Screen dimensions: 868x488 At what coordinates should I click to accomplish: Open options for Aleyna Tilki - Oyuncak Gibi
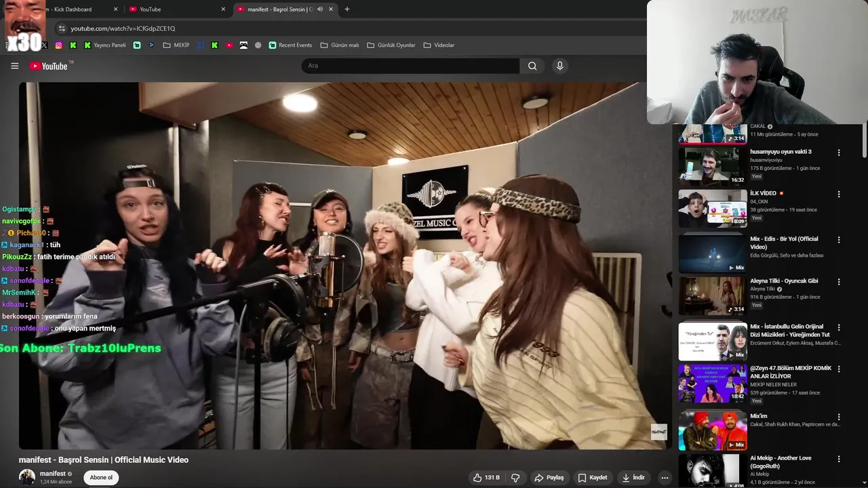click(x=839, y=282)
